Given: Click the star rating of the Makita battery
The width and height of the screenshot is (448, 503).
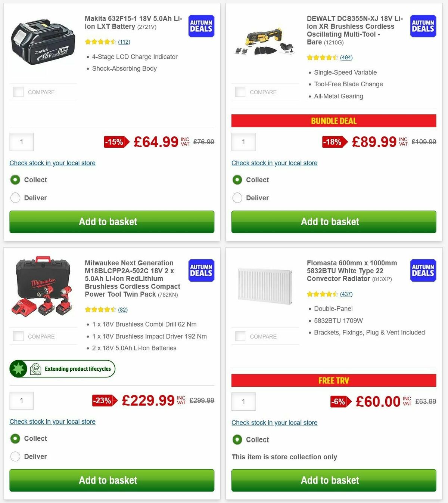Looking at the screenshot, I should [x=100, y=42].
